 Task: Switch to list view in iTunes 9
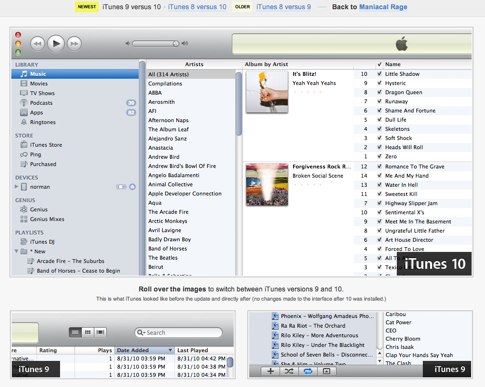point(75,332)
